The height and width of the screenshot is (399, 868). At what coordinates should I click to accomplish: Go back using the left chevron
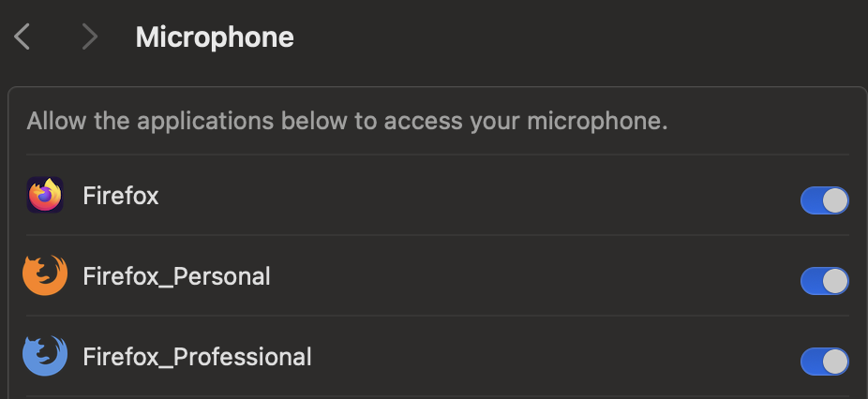(23, 37)
